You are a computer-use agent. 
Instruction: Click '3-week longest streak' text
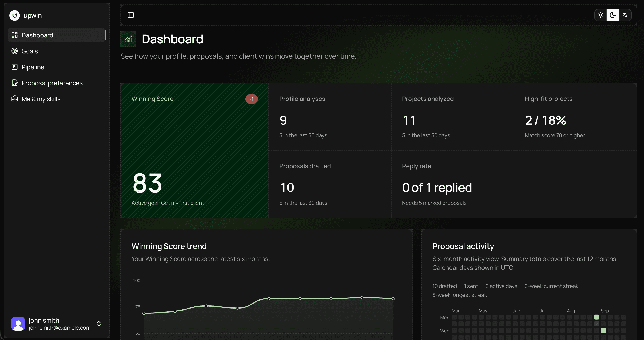(460, 295)
